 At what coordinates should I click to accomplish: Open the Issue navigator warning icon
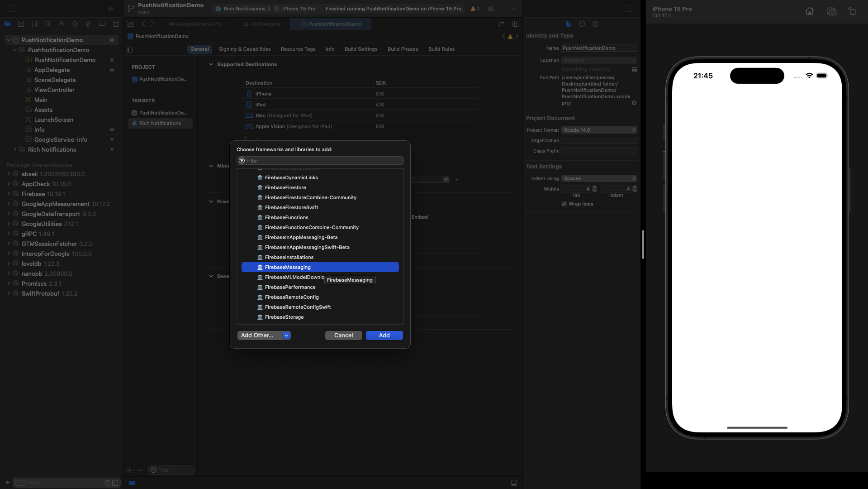pyautogui.click(x=62, y=24)
